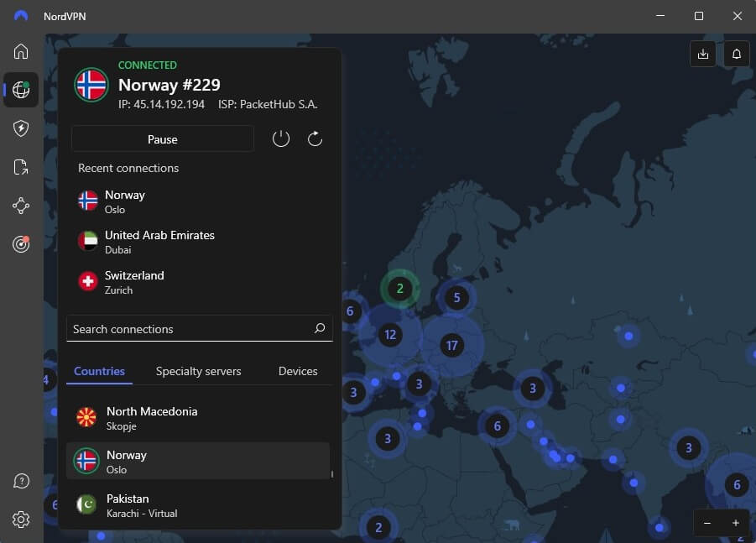The image size is (756, 543).
Task: Open the help chat icon
Action: point(21,481)
